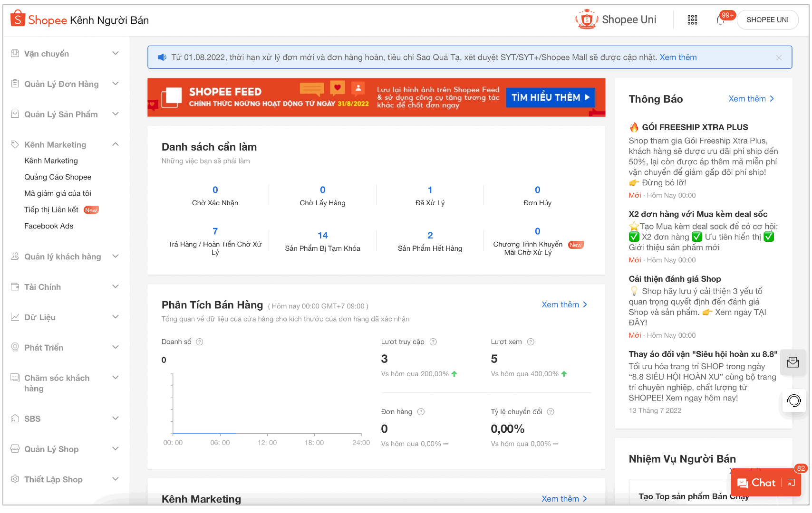The image size is (812, 513).
Task: Click Xem thêm for Phân Tích Bán Hàng
Action: click(x=564, y=304)
